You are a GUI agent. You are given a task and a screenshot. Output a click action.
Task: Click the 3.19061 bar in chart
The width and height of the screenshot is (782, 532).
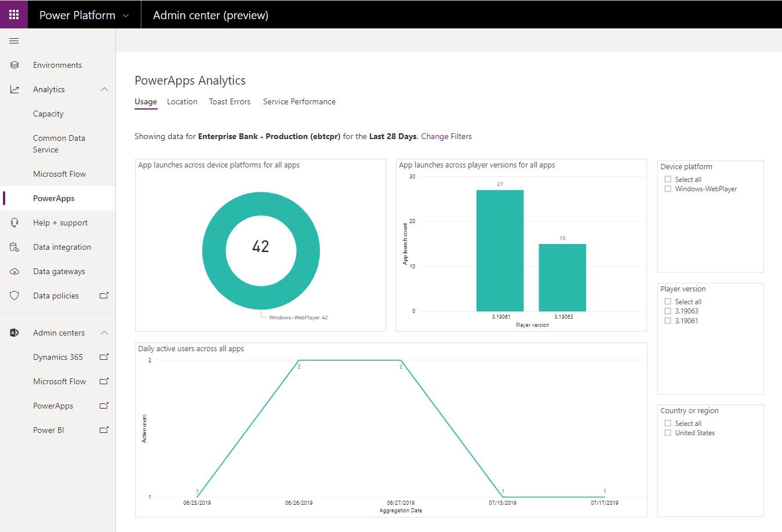point(500,250)
